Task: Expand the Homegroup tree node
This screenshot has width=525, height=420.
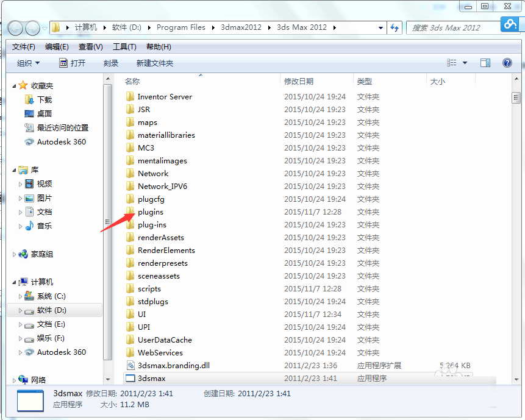Action: click(x=14, y=254)
